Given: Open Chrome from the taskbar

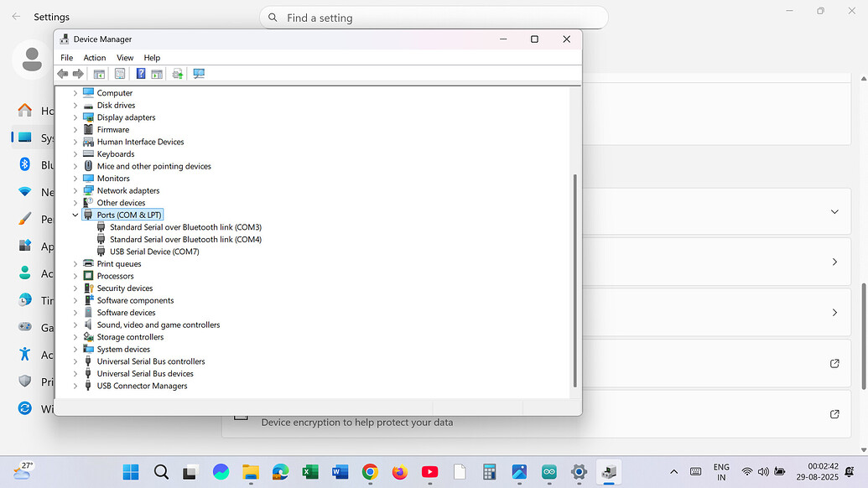Looking at the screenshot, I should 369,472.
